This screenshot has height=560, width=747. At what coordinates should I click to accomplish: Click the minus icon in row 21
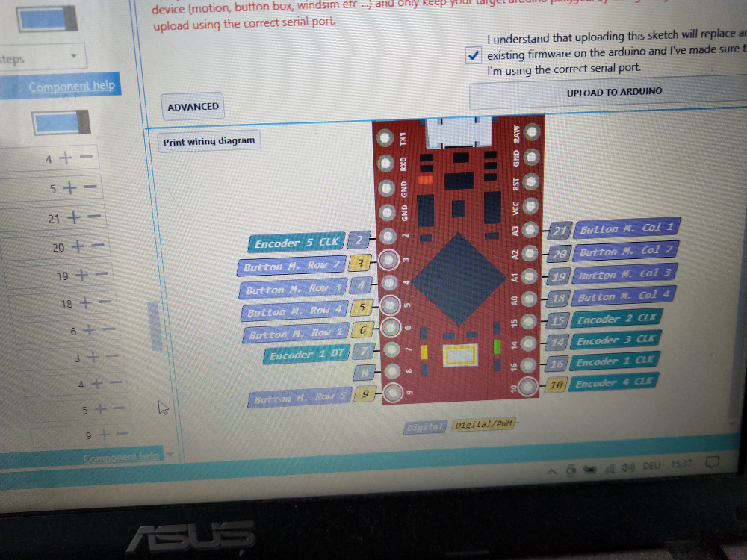click(94, 217)
